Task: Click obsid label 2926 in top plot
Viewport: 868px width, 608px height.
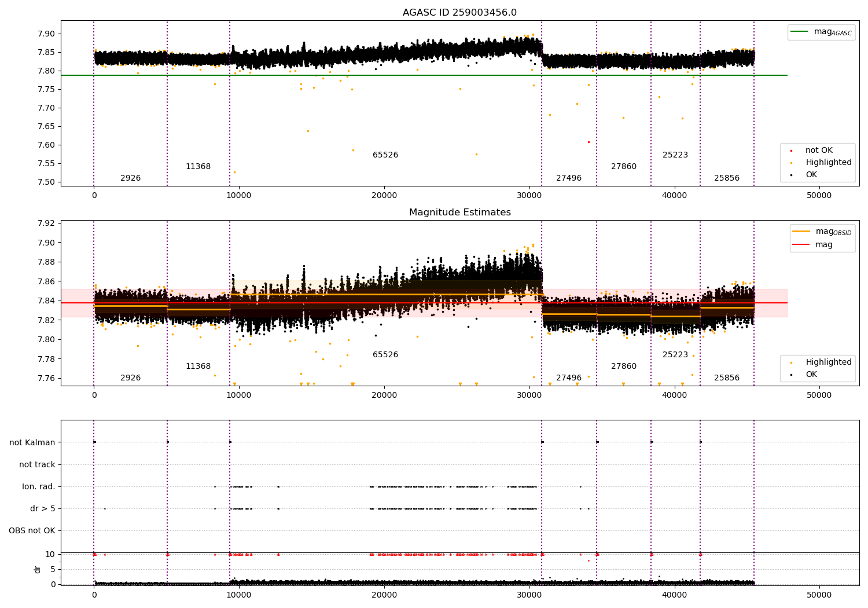Action: 131,178
